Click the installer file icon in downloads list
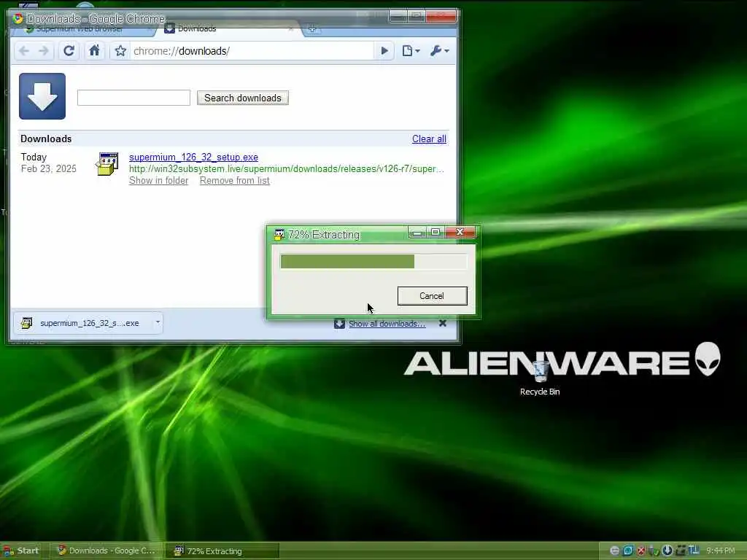The image size is (747, 560). click(107, 164)
